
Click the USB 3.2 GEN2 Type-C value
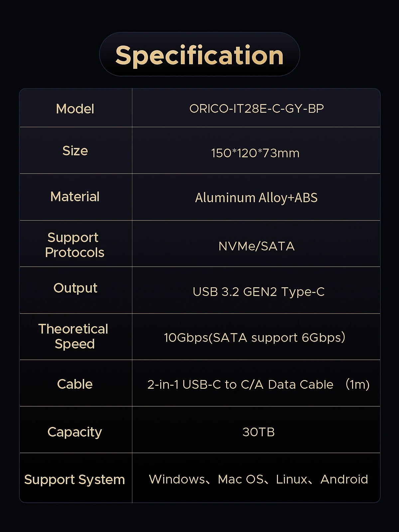258,292
